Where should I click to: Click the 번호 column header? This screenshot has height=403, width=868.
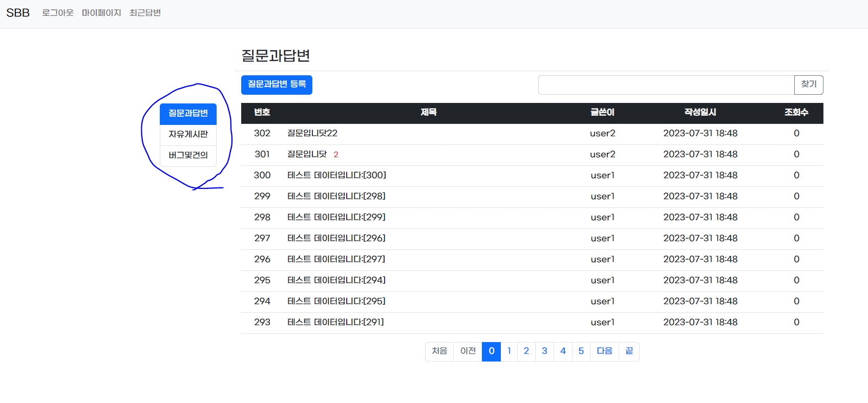pyautogui.click(x=262, y=112)
